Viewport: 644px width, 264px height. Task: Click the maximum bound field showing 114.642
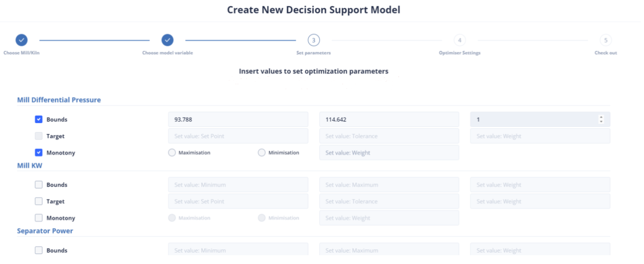pyautogui.click(x=389, y=119)
